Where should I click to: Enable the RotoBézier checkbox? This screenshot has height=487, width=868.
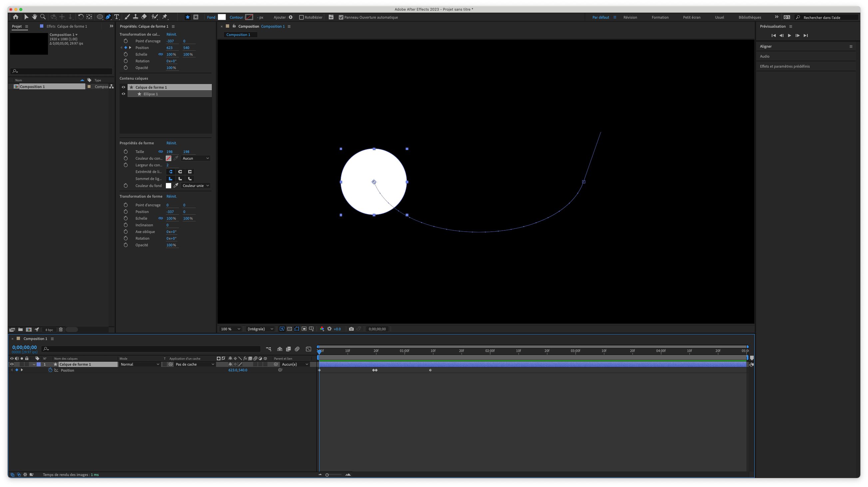[x=301, y=17]
